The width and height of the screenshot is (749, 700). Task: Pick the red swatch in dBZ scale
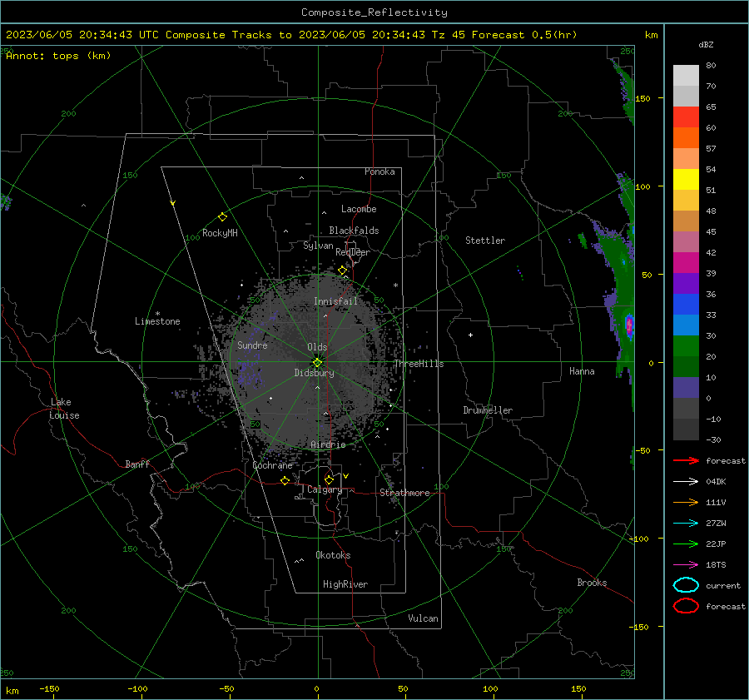coord(686,117)
